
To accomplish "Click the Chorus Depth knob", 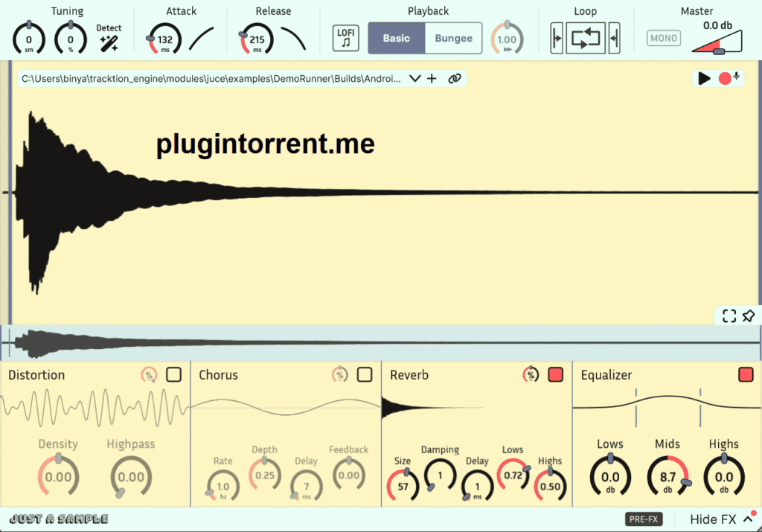I will click(x=265, y=475).
